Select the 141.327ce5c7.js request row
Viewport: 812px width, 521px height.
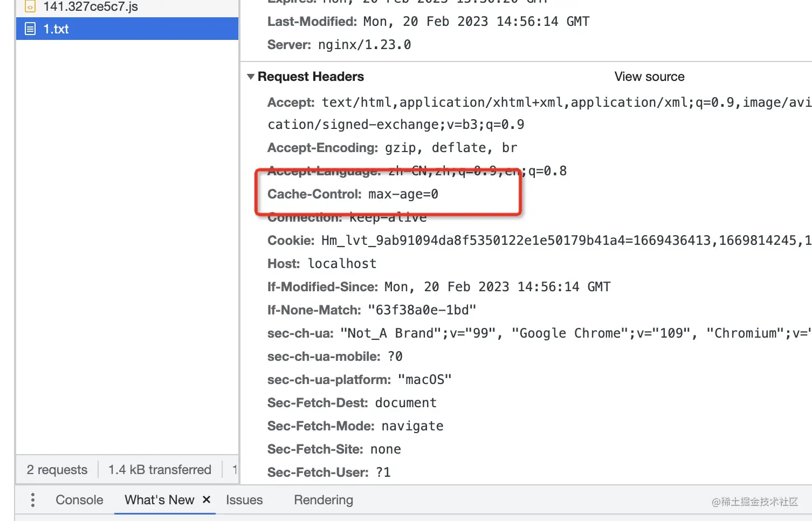point(127,7)
